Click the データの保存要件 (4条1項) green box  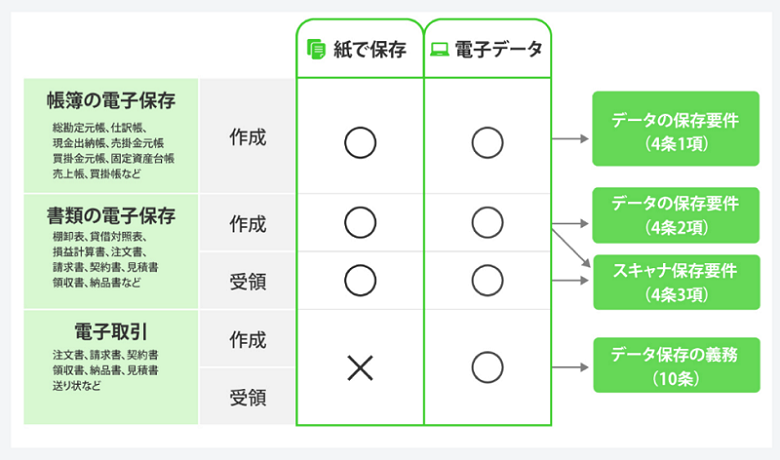[676, 129]
